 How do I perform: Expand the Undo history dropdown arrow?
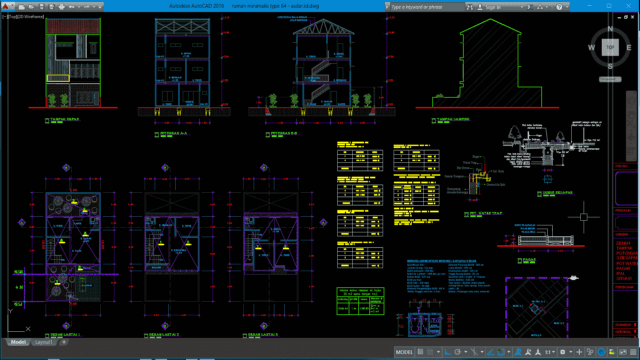79,7
